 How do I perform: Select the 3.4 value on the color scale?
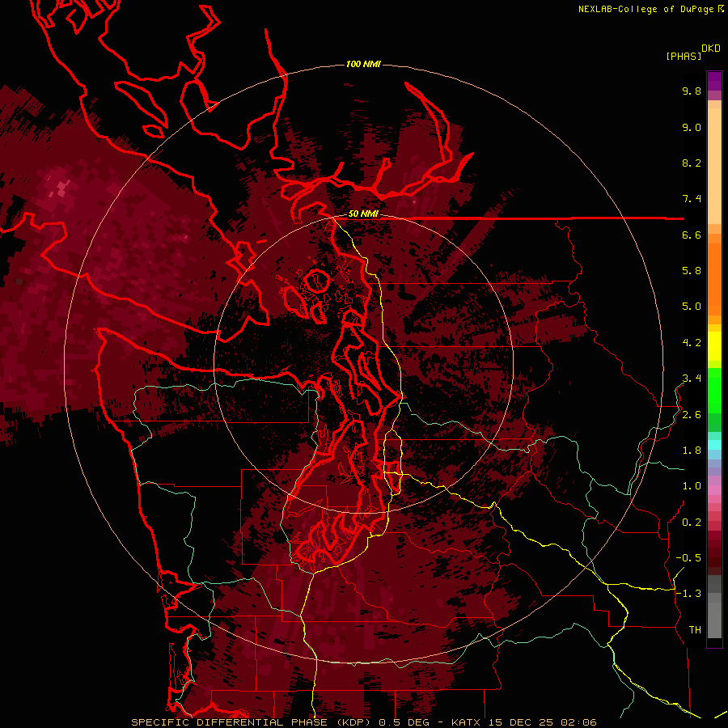click(692, 379)
